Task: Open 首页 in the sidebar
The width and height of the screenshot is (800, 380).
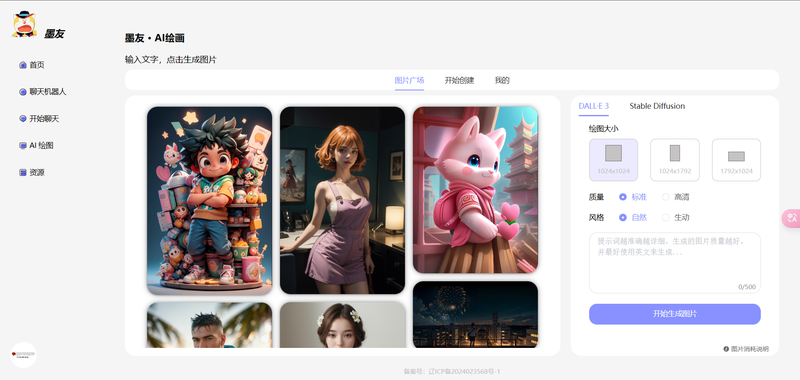Action: (37, 65)
